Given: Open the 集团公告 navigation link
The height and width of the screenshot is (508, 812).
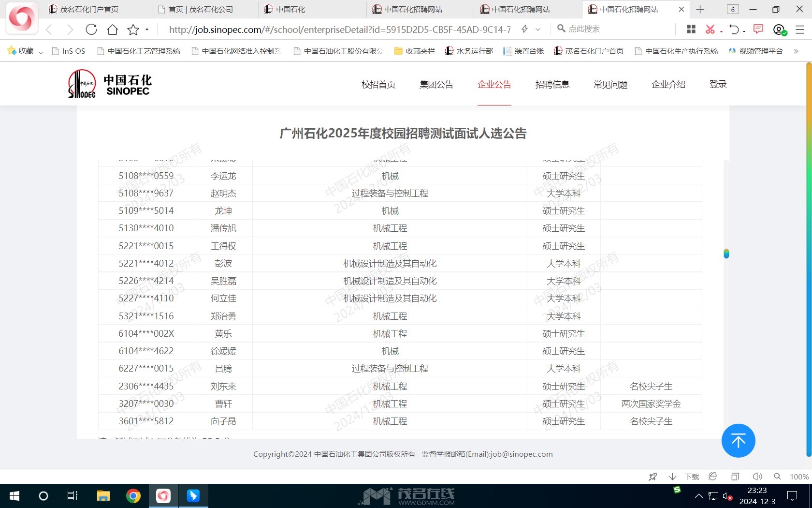Looking at the screenshot, I should coord(436,85).
